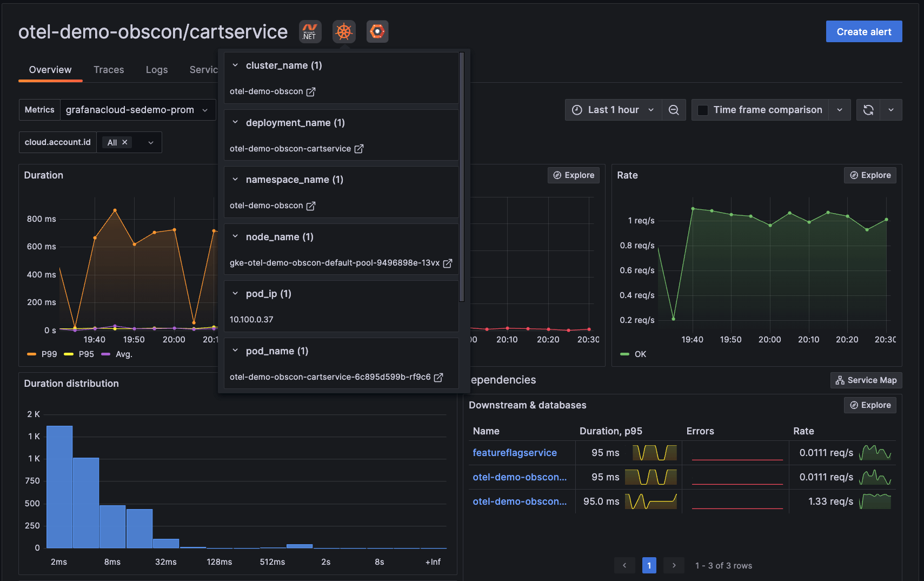Toggle the OK series in Rate legend

[634, 354]
